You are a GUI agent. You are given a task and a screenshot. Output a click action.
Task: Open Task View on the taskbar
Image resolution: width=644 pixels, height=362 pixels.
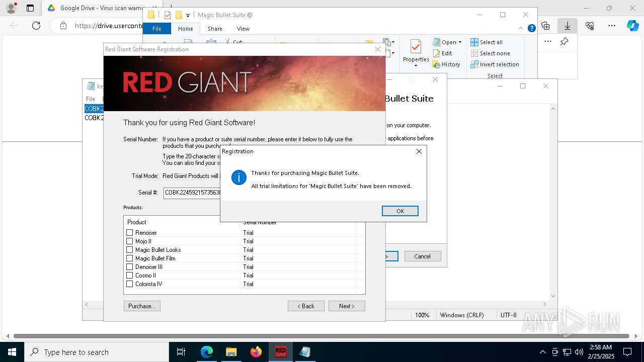[181, 352]
